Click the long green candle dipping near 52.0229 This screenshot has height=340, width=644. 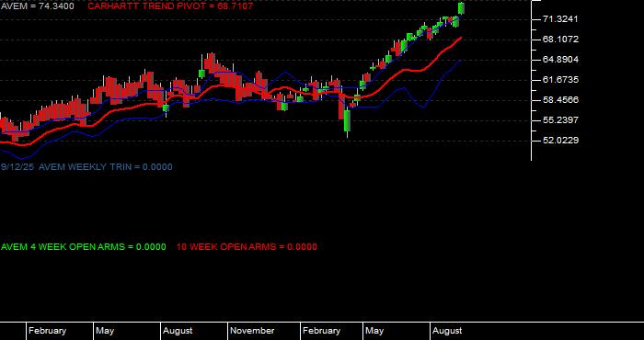pos(348,121)
